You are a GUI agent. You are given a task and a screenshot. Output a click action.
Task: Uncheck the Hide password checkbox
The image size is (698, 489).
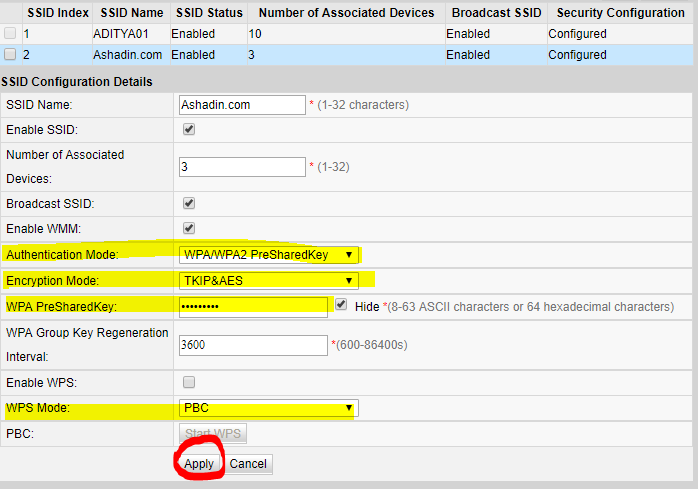[x=342, y=305]
